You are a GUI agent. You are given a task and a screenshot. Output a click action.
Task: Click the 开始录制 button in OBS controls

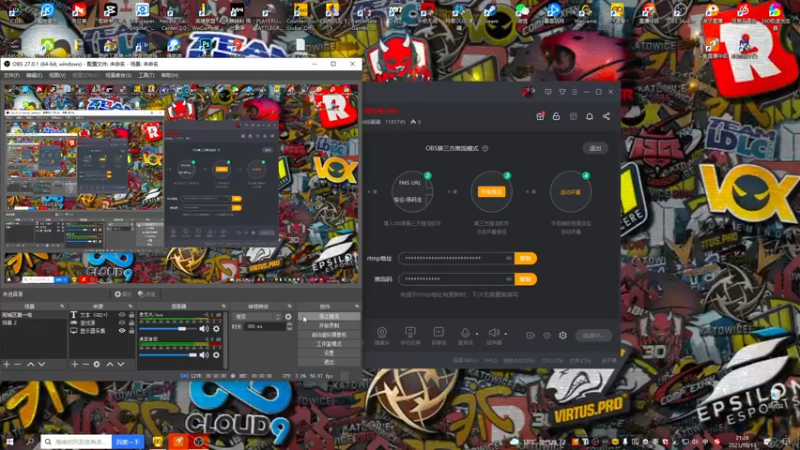click(329, 326)
